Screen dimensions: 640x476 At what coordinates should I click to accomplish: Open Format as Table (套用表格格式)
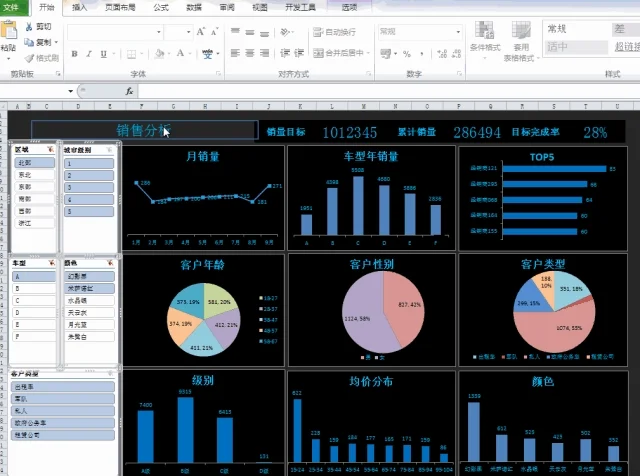(521, 42)
